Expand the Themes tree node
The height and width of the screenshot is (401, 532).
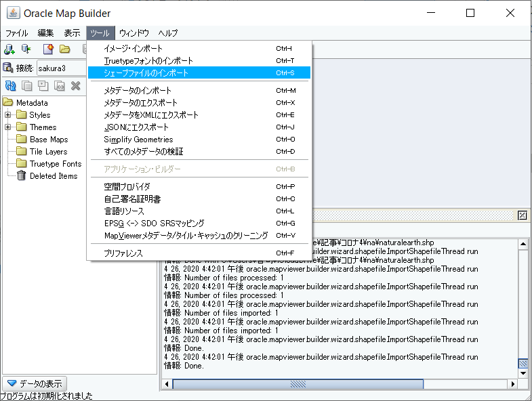8,127
